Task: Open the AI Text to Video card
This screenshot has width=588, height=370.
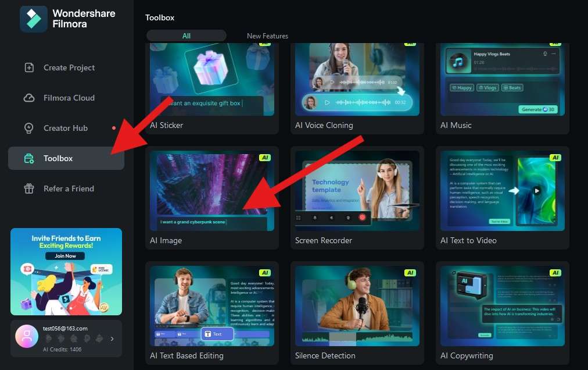Action: pos(503,198)
